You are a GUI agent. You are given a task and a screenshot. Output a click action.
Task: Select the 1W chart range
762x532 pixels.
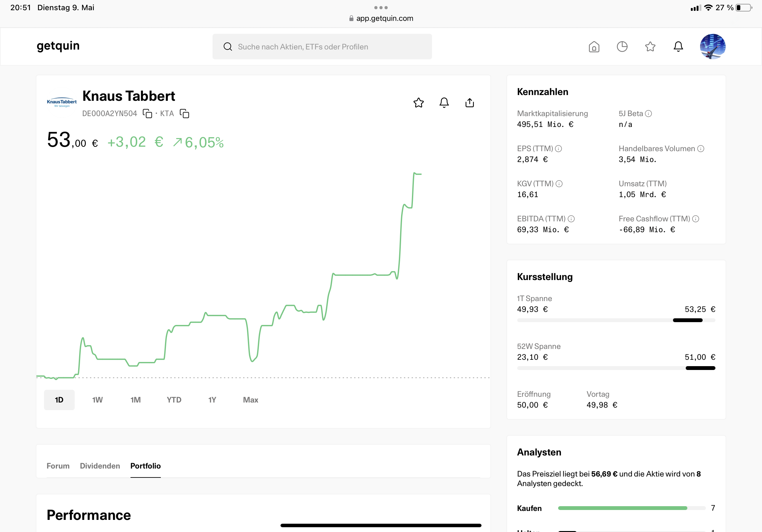click(97, 400)
